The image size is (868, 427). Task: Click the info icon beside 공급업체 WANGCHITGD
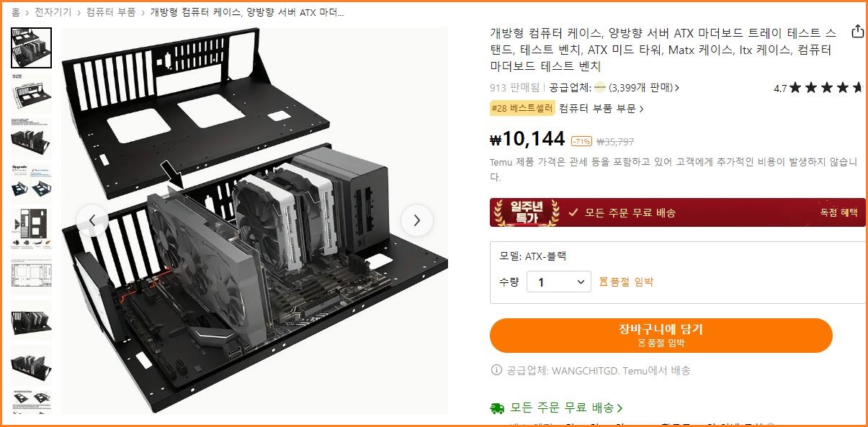tap(496, 370)
